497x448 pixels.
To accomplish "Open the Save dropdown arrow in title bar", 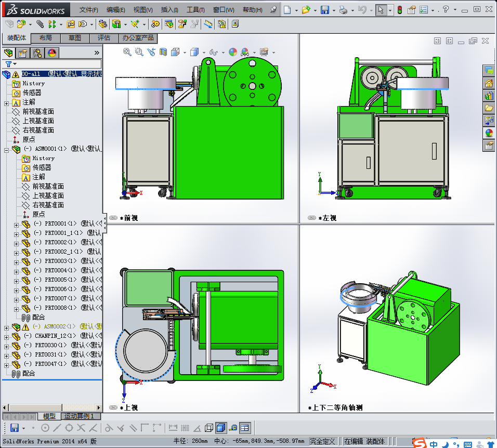I will pos(334,10).
